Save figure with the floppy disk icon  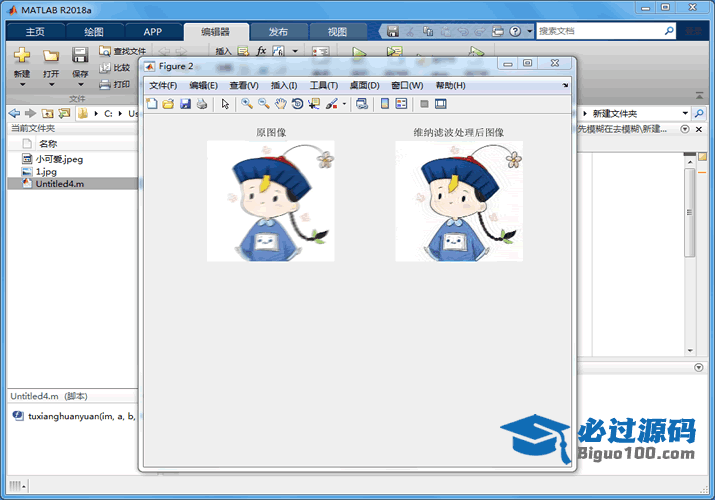pos(185,104)
